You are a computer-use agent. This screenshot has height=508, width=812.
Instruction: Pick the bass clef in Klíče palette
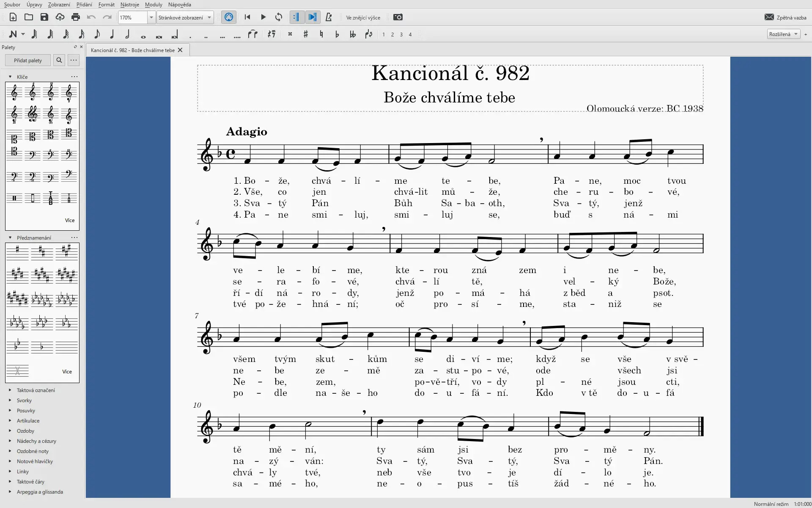pyautogui.click(x=33, y=155)
